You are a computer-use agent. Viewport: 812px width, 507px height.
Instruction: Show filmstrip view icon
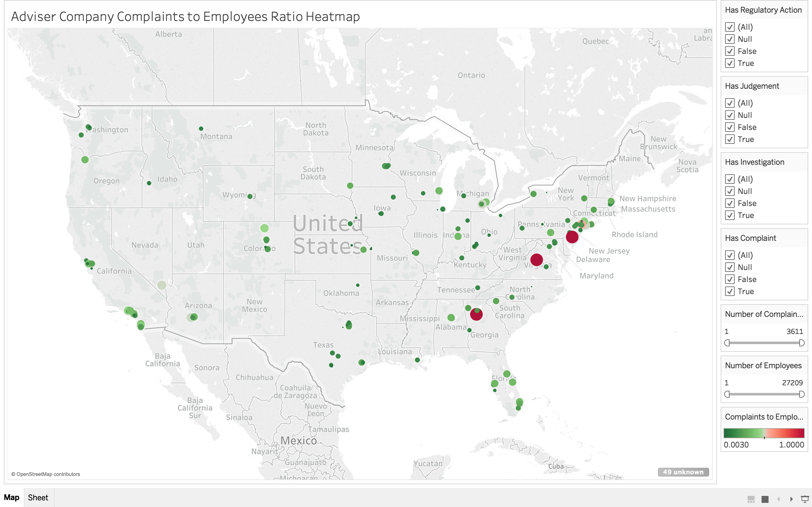pyautogui.click(x=751, y=499)
